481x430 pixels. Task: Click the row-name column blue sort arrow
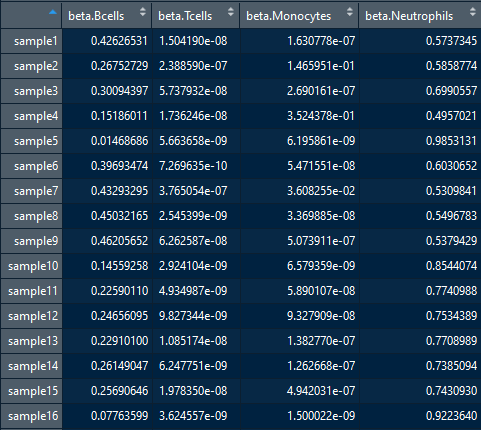[x=53, y=12]
